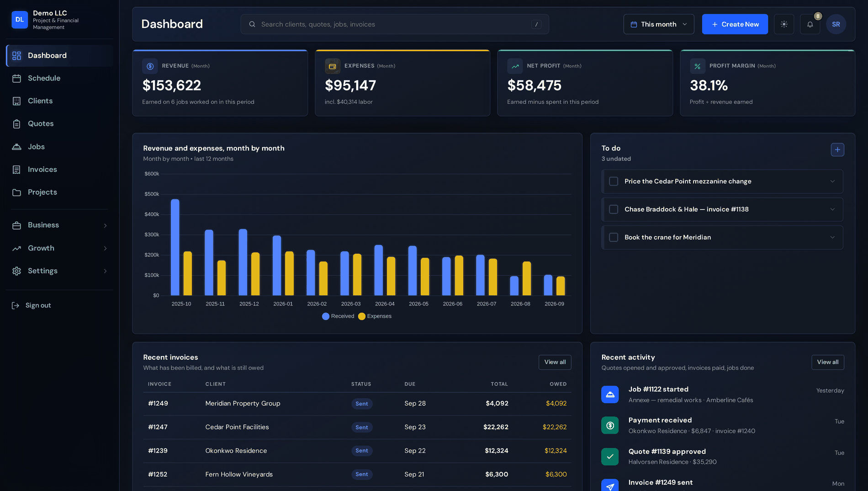Viewport: 868px width, 491px height.
Task: Click the Quote #1139 approved checkmark icon
Action: click(610, 456)
